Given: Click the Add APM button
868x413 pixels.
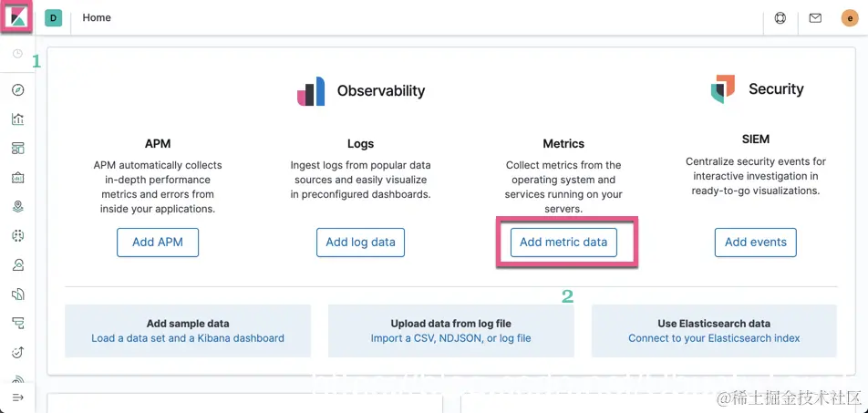Looking at the screenshot, I should pos(158,243).
